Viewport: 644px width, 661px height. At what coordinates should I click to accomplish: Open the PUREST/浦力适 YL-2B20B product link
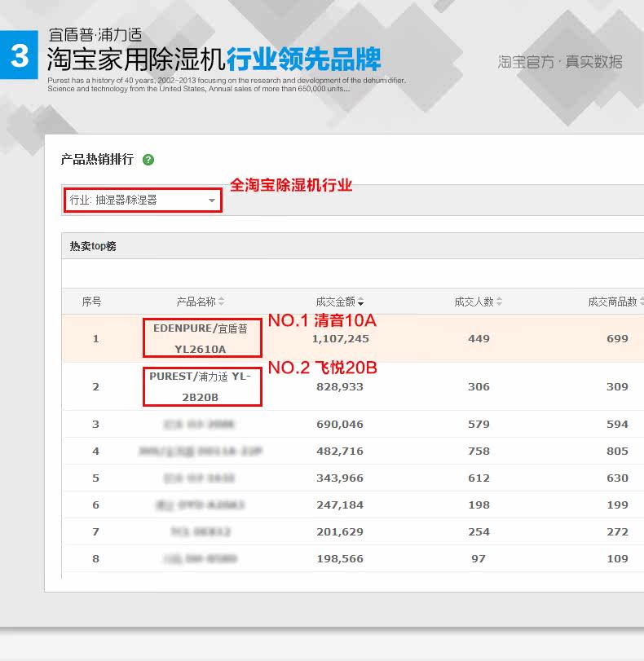[201, 386]
